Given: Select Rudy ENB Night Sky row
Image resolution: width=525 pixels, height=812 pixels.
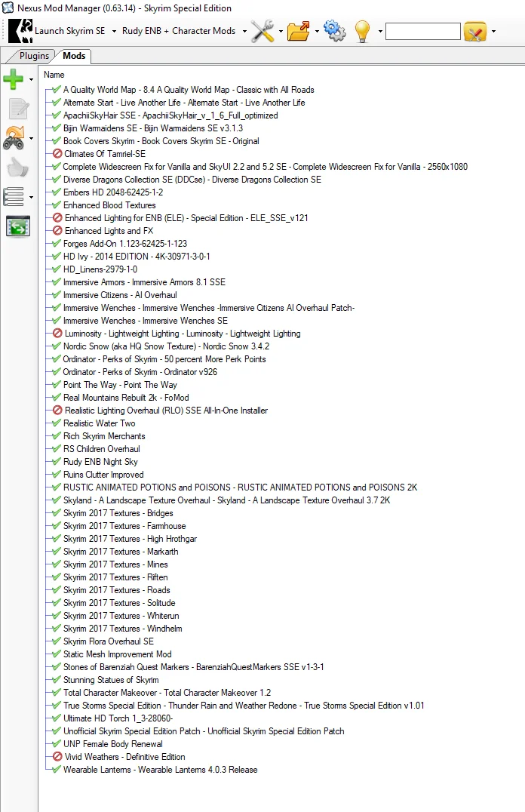Looking at the screenshot, I should pos(100,461).
